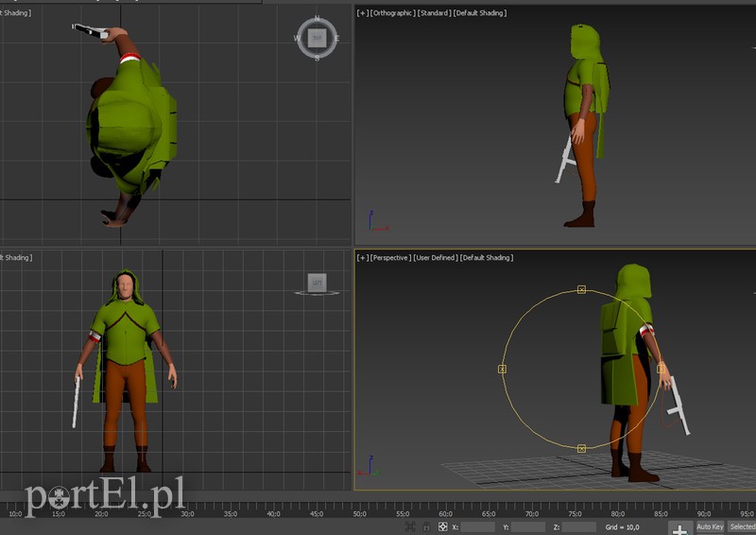Open the Selected key filter dropdown
756x535 pixels.
[x=742, y=526]
